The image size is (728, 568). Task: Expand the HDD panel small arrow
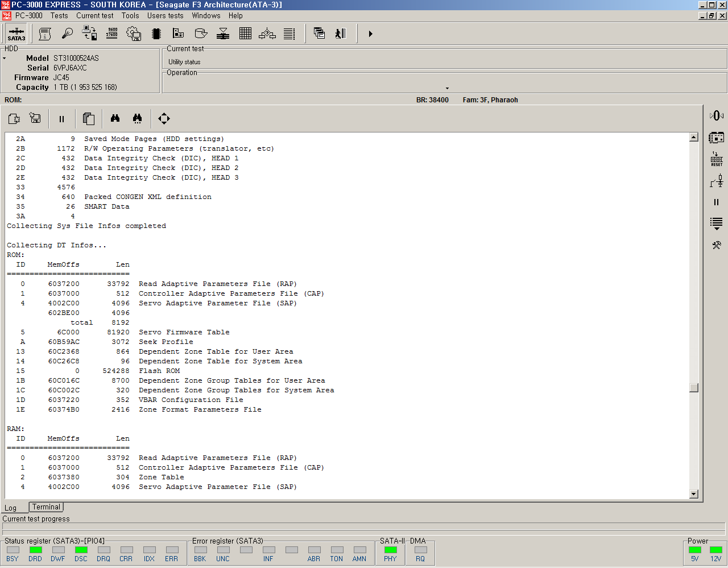pos(4,59)
